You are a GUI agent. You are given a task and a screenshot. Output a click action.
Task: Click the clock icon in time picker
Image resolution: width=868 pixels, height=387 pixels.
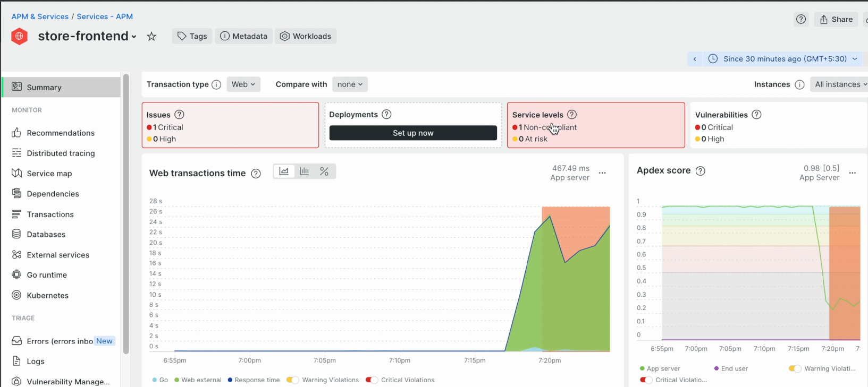(x=713, y=59)
